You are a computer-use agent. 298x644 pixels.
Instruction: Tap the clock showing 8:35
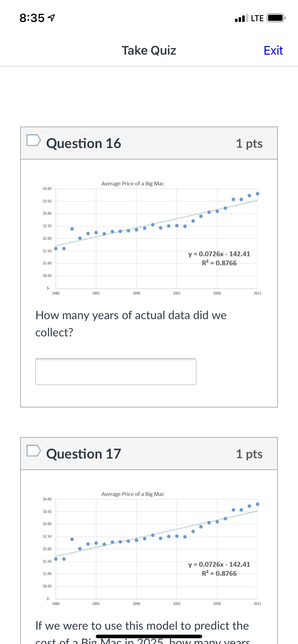point(32,17)
